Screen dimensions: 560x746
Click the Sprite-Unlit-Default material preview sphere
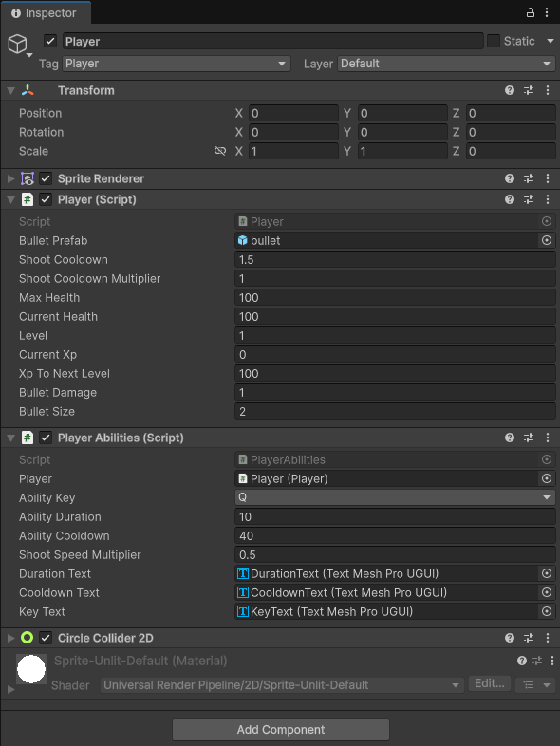(31, 668)
